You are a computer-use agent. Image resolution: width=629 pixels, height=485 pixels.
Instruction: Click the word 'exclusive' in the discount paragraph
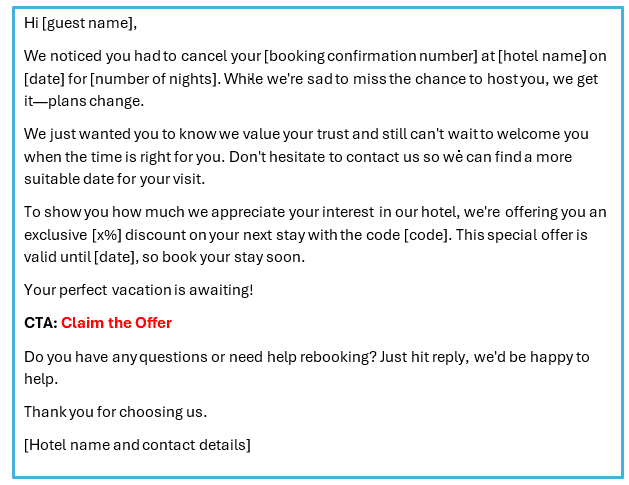point(55,235)
